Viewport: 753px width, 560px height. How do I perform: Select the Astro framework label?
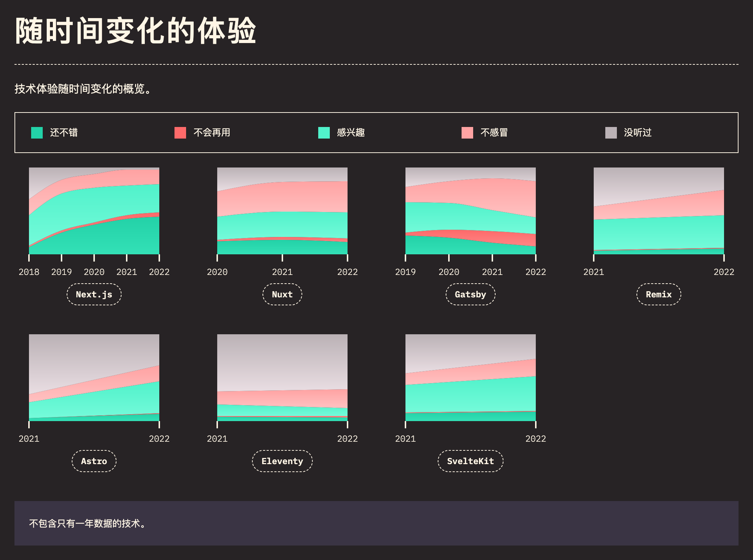coord(94,461)
